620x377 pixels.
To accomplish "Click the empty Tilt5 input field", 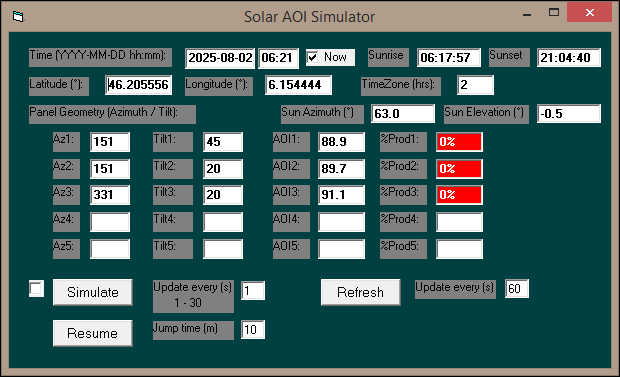I will coord(223,249).
